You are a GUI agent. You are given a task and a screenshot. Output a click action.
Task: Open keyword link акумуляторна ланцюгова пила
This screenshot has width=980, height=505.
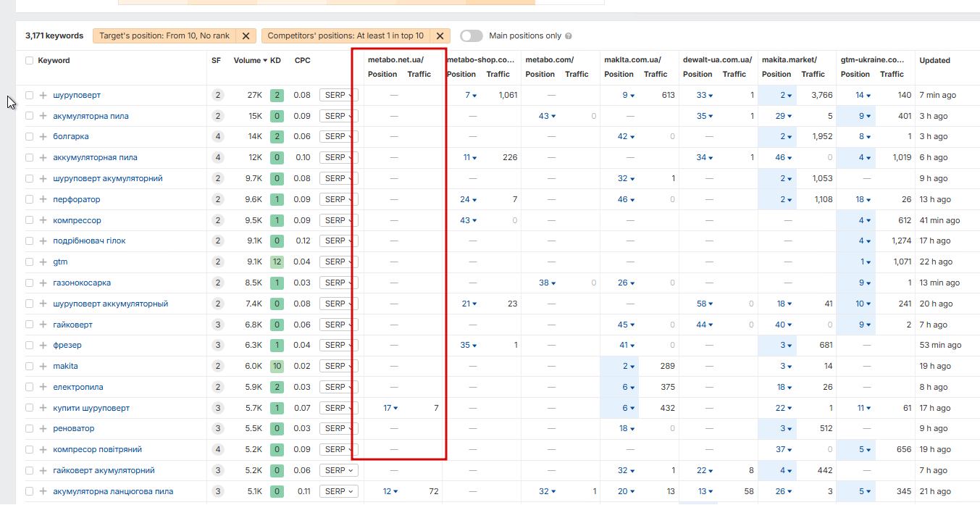(x=113, y=491)
